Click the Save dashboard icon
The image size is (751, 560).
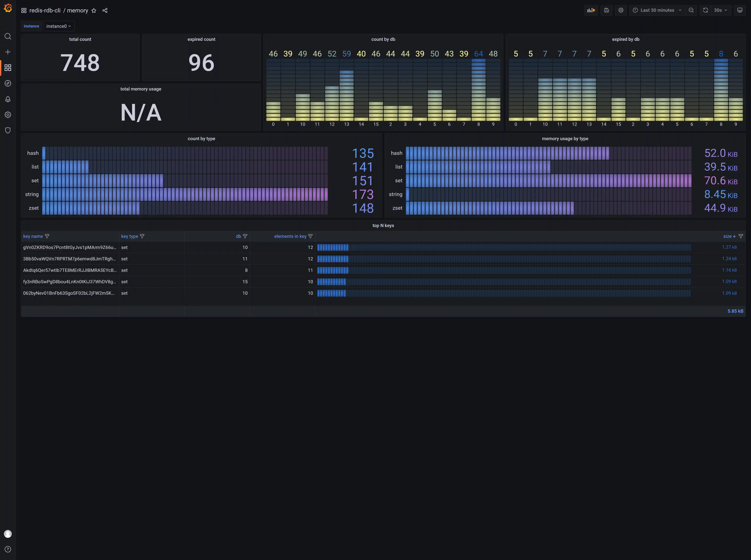tap(606, 10)
